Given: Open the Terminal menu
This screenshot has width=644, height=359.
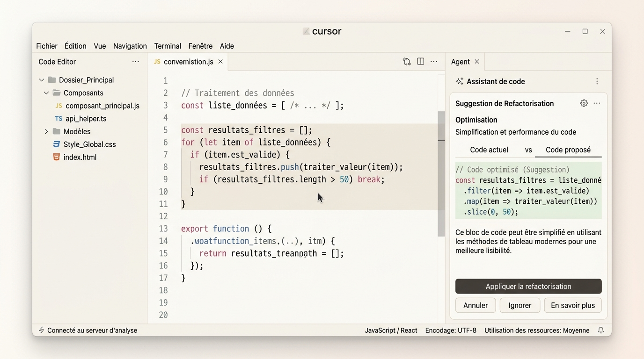Looking at the screenshot, I should (168, 46).
